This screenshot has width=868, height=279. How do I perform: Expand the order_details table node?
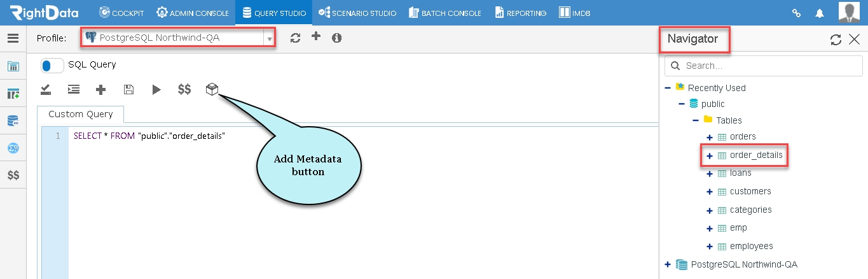(x=710, y=155)
